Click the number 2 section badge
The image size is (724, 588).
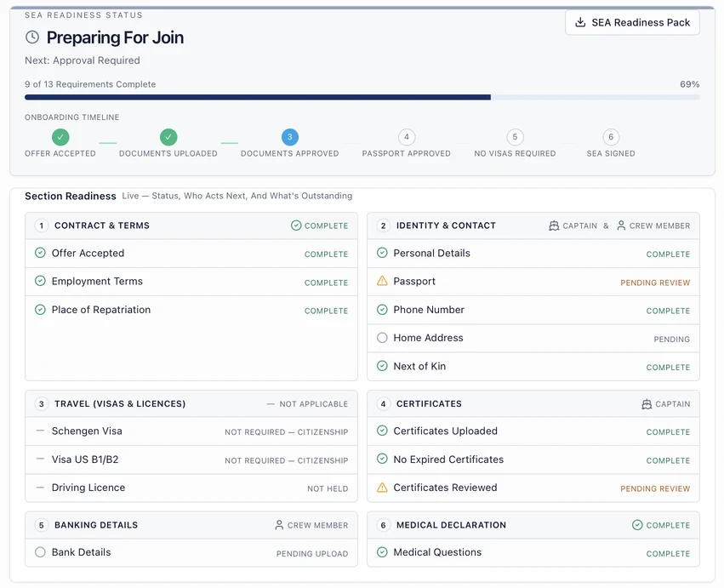pyautogui.click(x=383, y=225)
